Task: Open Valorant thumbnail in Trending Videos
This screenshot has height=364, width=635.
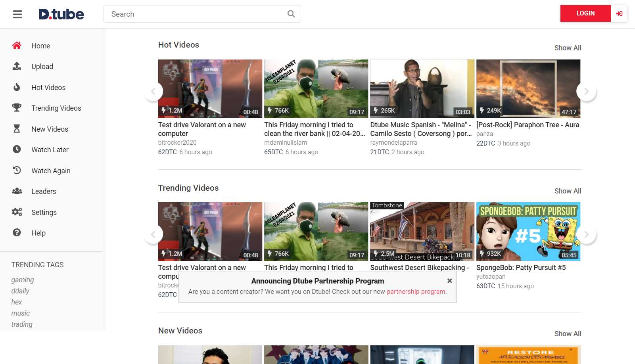Action: coord(210,232)
